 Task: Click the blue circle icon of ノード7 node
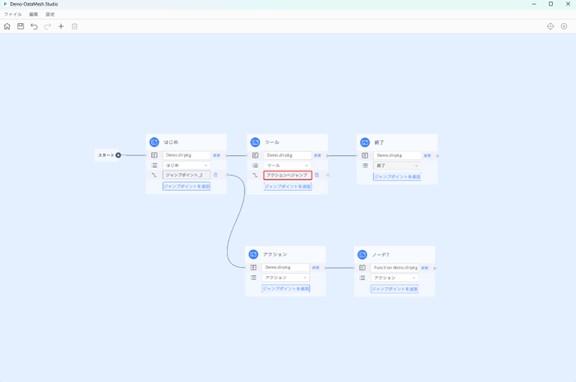(x=362, y=255)
